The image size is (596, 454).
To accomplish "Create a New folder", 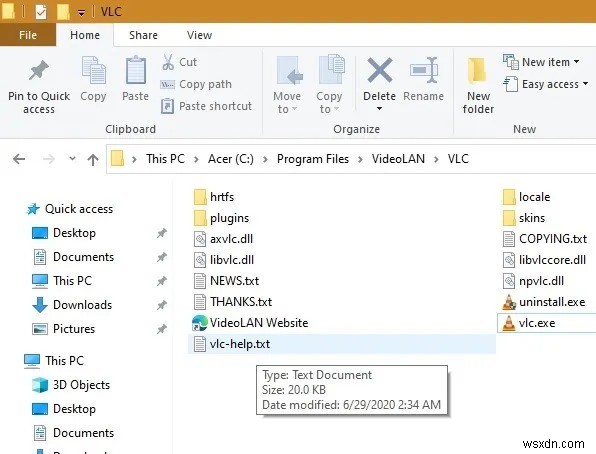I will tap(478, 85).
